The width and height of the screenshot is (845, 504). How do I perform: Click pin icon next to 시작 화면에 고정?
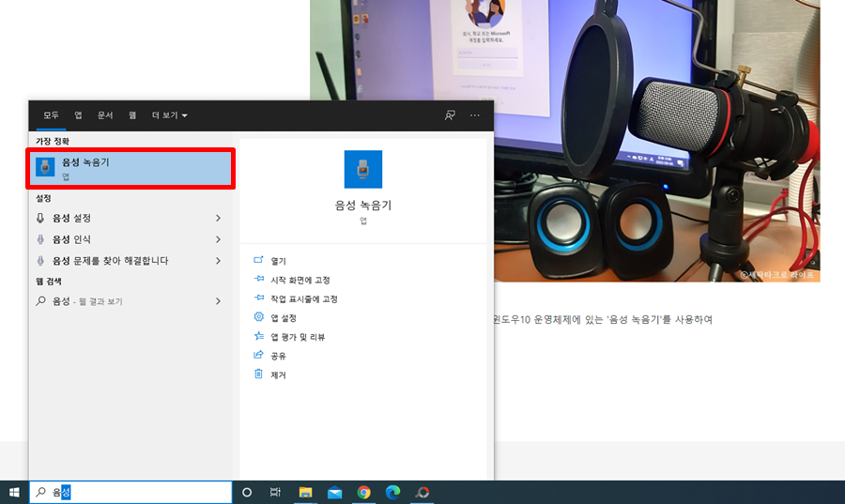pos(259,279)
